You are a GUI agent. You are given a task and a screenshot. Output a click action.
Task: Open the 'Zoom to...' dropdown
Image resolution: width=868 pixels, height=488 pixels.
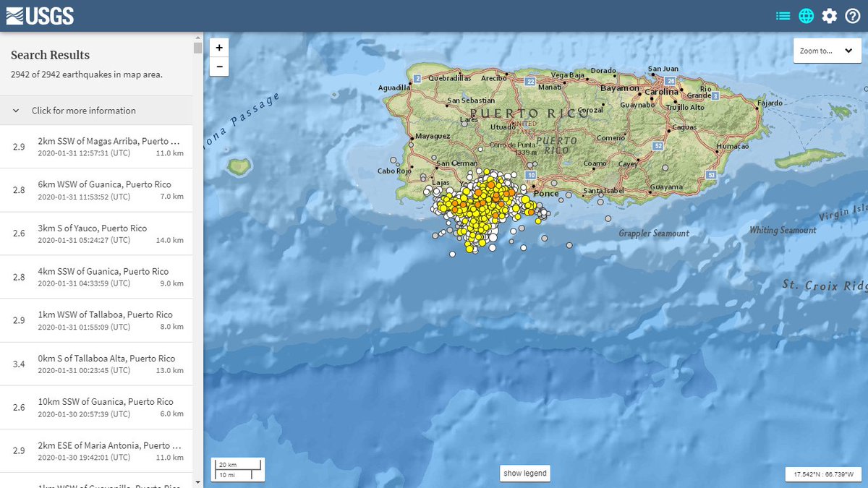click(827, 51)
